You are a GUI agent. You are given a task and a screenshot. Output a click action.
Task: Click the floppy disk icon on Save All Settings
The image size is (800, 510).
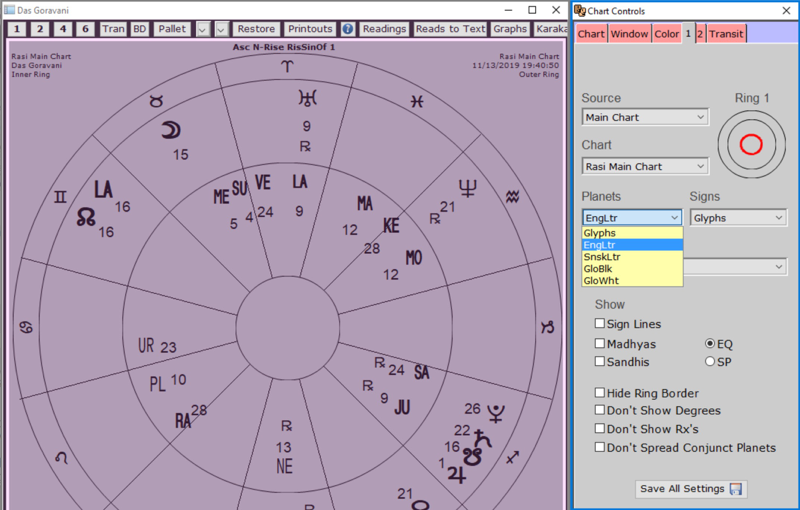736,489
